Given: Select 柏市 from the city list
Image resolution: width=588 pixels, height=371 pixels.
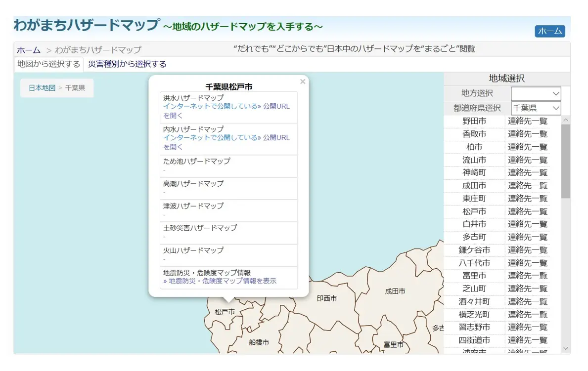Looking at the screenshot, I should (x=474, y=147).
